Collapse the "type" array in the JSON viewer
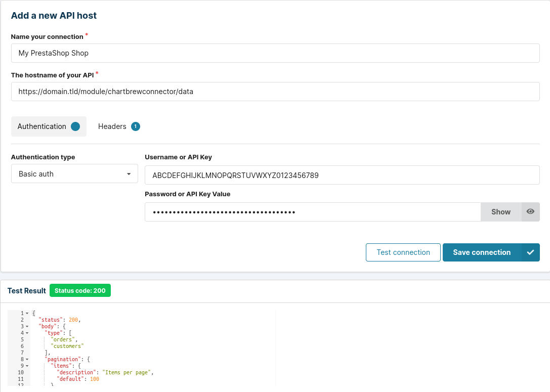Screen dimensions: 550x392 pyautogui.click(x=27, y=333)
